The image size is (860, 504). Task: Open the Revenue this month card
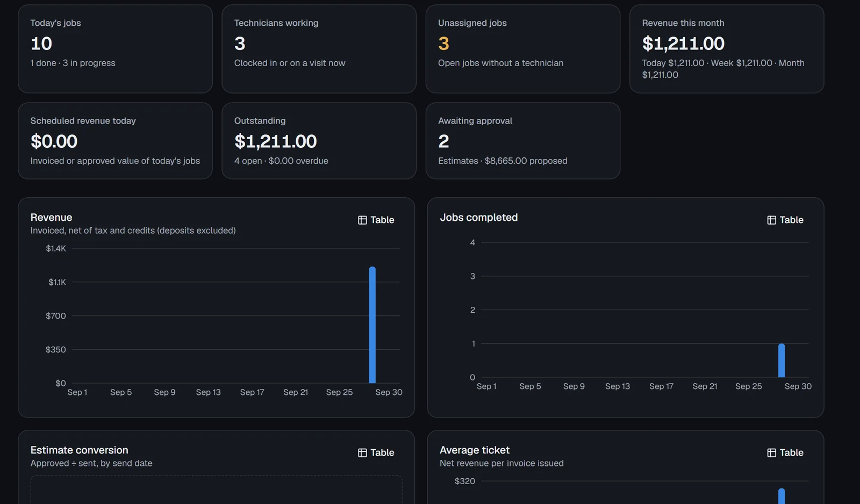coord(727,49)
